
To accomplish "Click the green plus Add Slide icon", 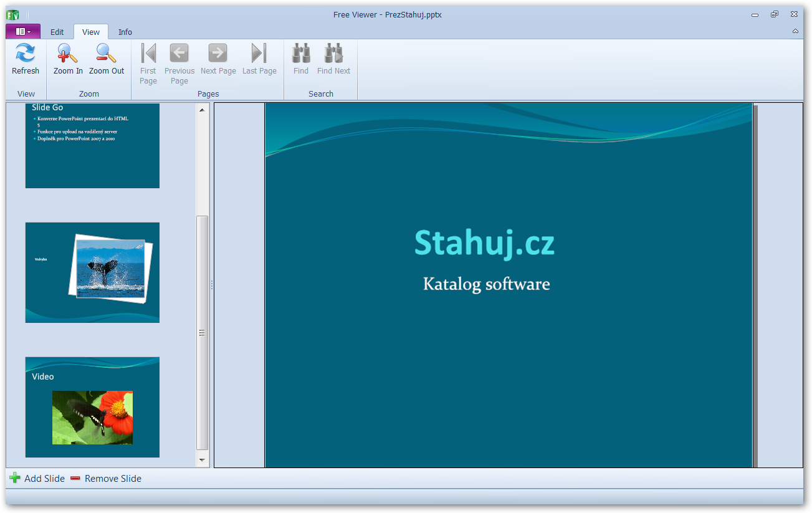I will tap(15, 478).
